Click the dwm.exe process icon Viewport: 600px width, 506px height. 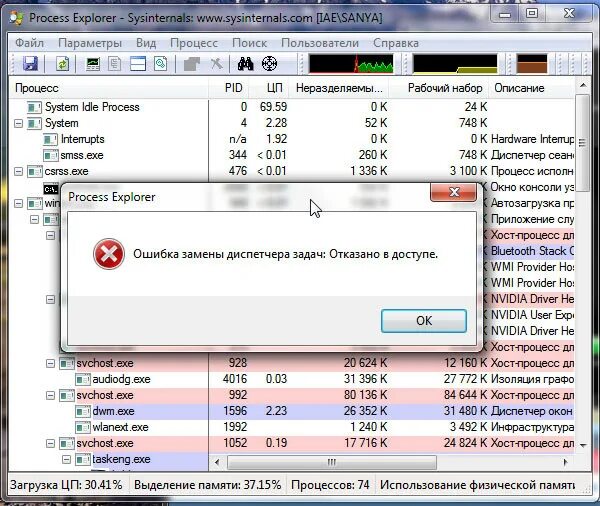pos(83,411)
